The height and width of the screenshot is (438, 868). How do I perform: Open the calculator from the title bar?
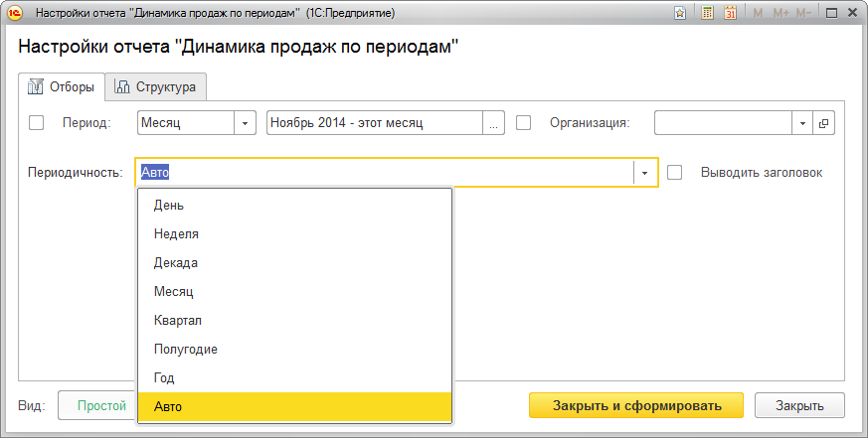[706, 14]
